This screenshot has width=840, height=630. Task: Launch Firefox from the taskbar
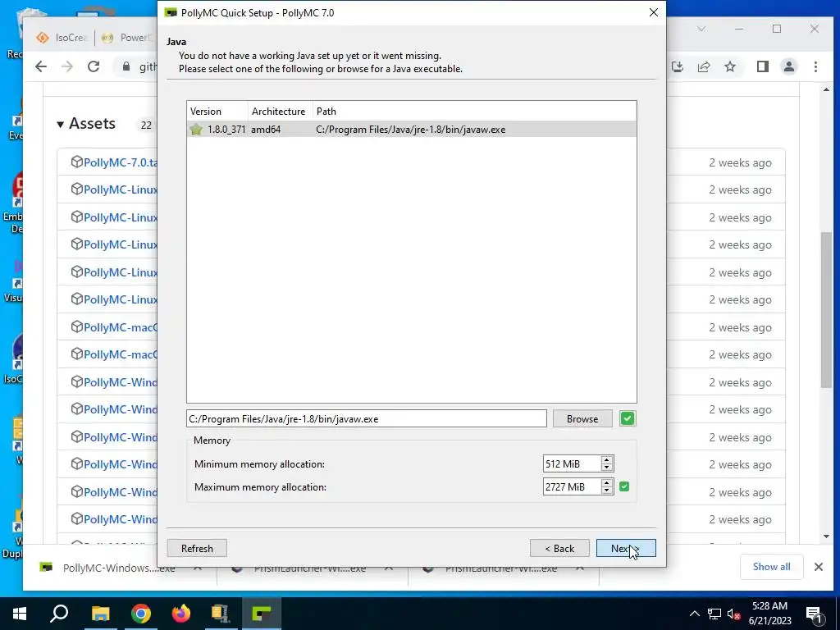181,614
